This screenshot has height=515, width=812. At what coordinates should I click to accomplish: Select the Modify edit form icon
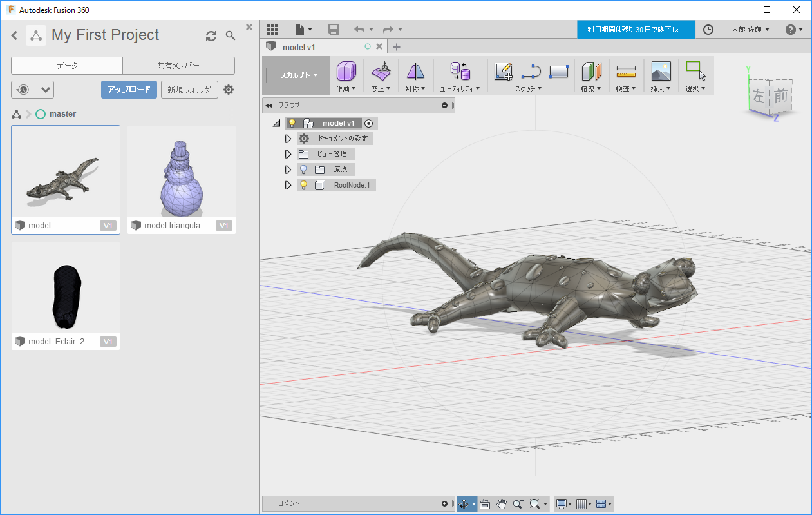pos(381,71)
